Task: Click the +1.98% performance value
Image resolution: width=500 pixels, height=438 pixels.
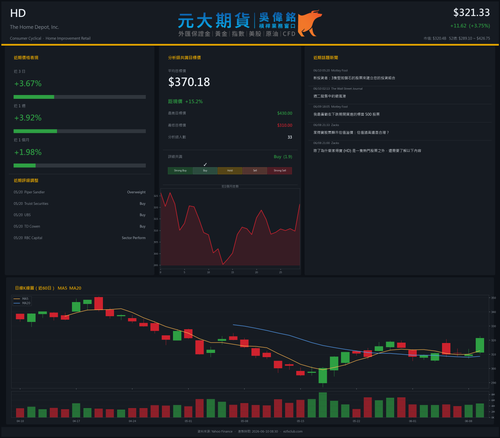Action: [x=28, y=152]
